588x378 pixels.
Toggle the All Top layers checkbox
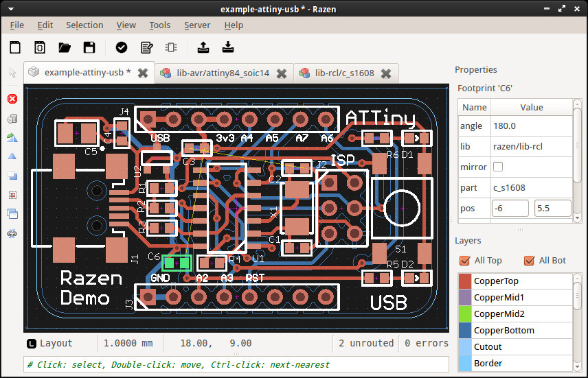click(x=464, y=261)
